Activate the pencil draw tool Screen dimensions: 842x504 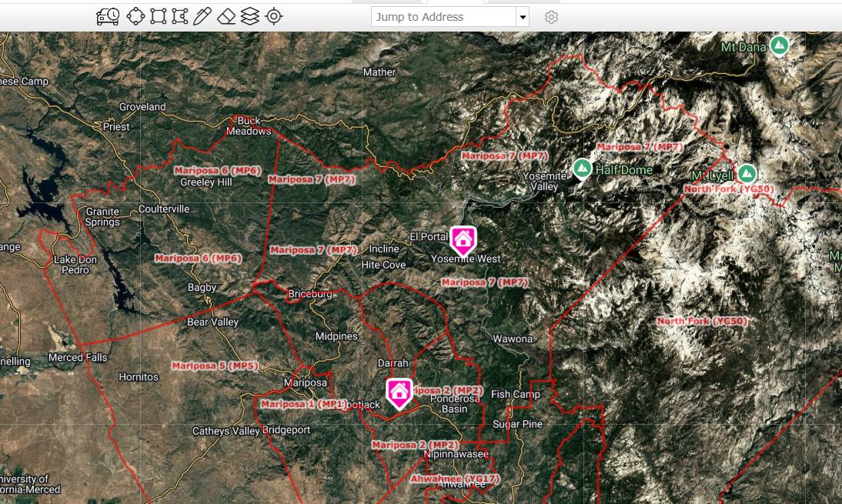click(202, 16)
